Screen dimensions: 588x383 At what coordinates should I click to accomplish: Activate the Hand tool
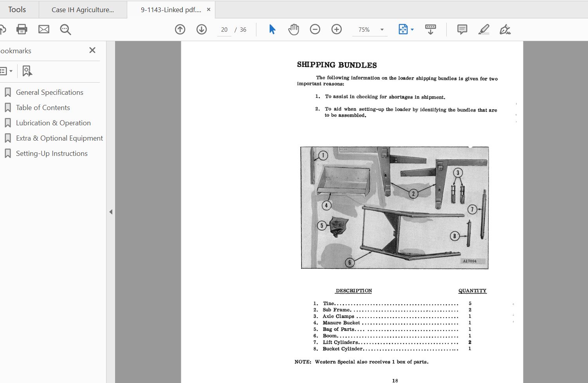pyautogui.click(x=293, y=29)
